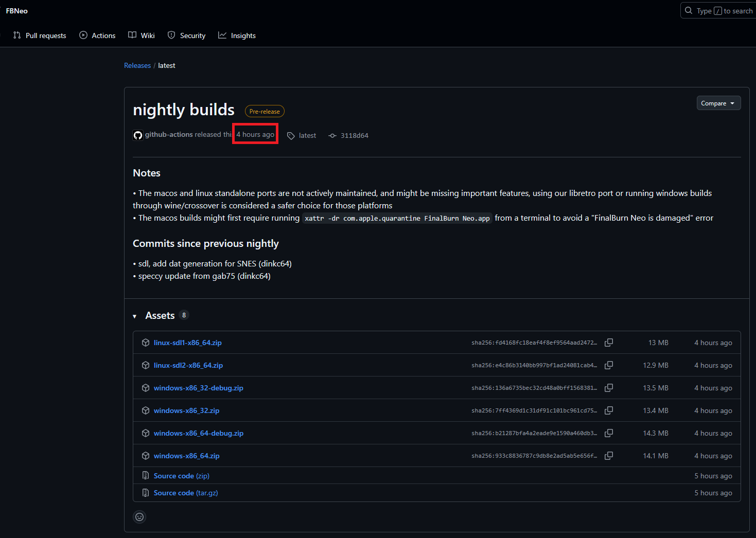Click the Wiki book icon
Screen dimensions: 756x538
tap(132, 35)
